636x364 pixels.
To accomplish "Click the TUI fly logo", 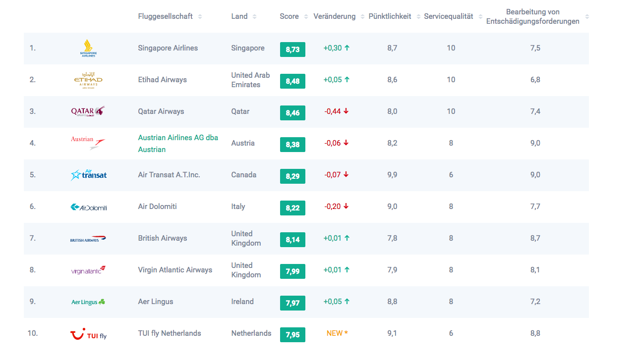I will (88, 335).
